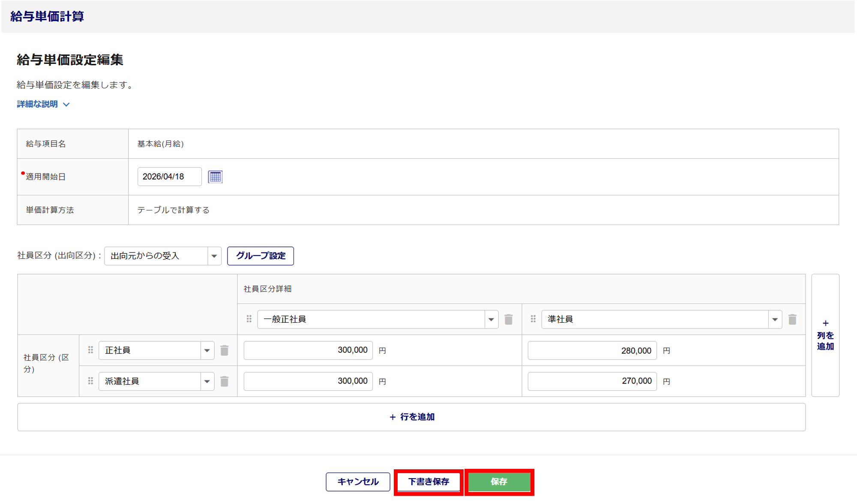
Task: Delete the 準社員 column with trash icon
Action: (x=792, y=319)
